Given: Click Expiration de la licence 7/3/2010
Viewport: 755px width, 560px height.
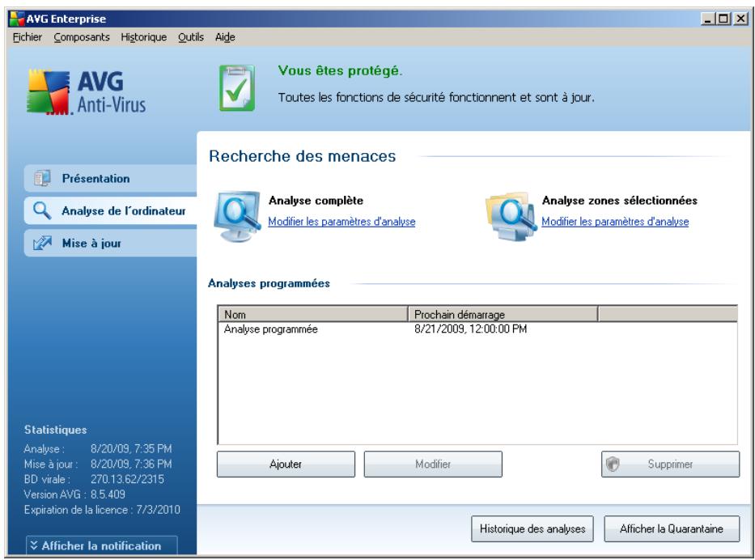Looking at the screenshot, I should point(102,510).
